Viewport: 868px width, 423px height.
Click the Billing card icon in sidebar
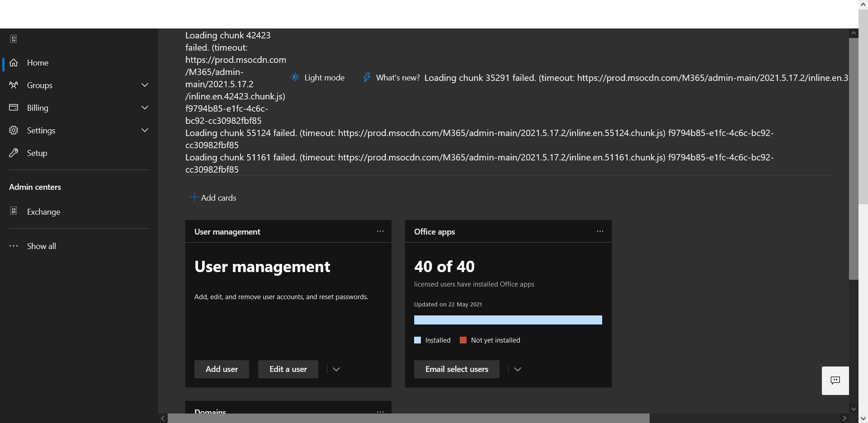pyautogui.click(x=14, y=108)
